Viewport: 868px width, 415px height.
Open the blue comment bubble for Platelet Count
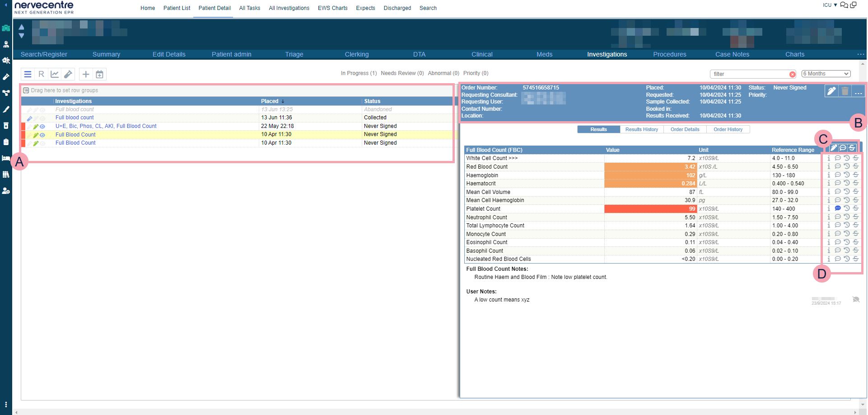[x=838, y=208]
